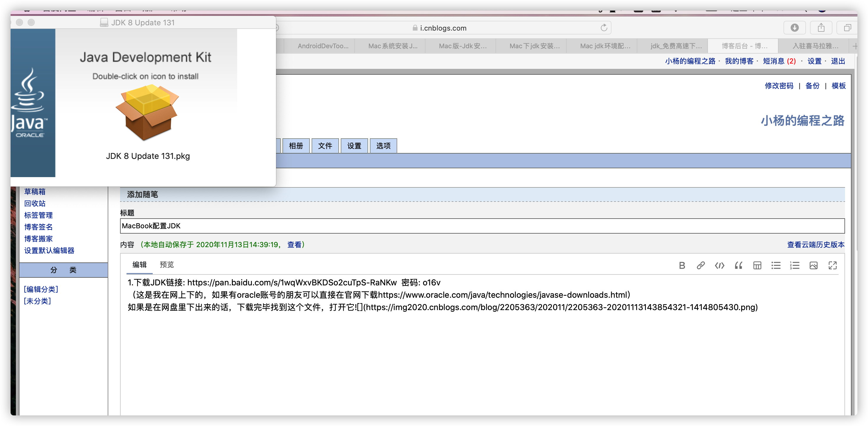Reload page with Safari refresh icon
Screen dimensions: 868x426
[x=604, y=28]
